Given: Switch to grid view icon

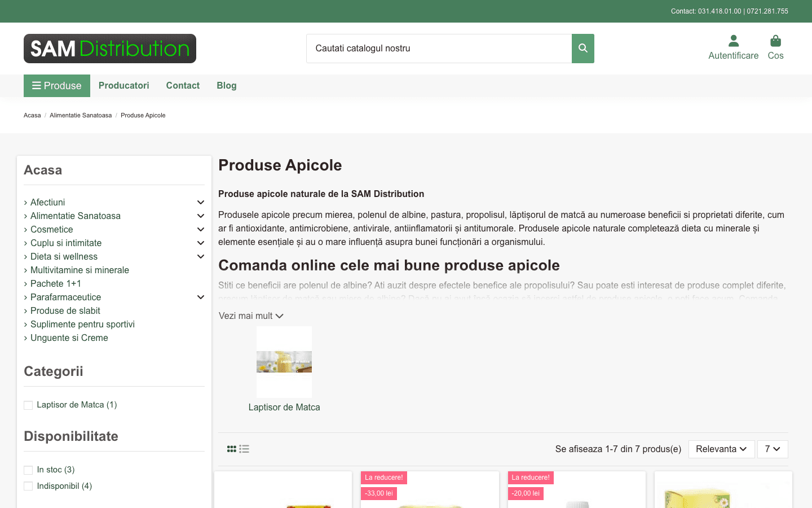Looking at the screenshot, I should click(x=232, y=449).
